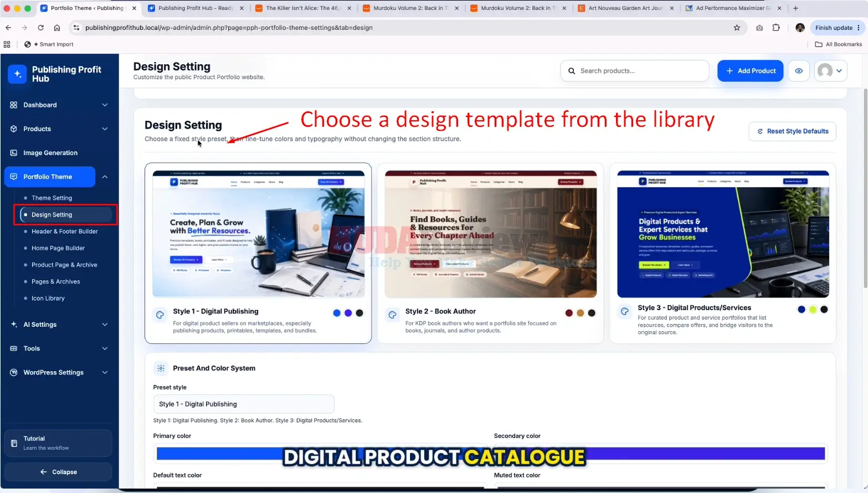Go to browser home icon
This screenshot has width=868, height=493.
pos(57,28)
